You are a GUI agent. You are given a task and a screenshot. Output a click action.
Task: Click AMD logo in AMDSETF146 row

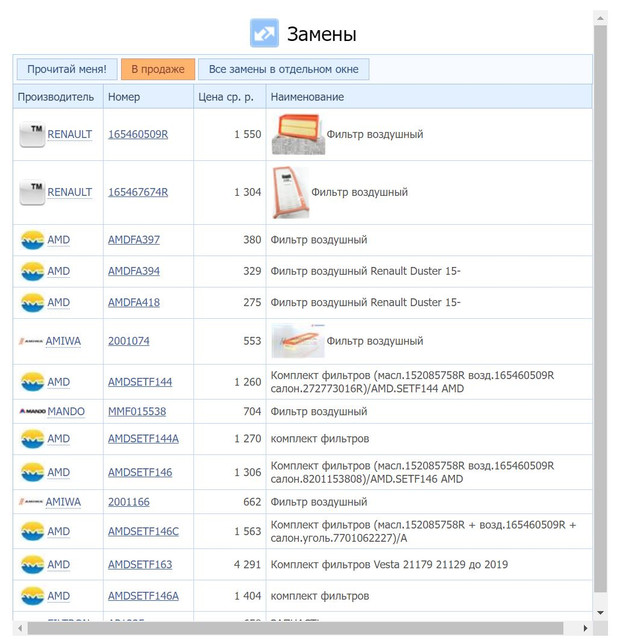coord(33,473)
